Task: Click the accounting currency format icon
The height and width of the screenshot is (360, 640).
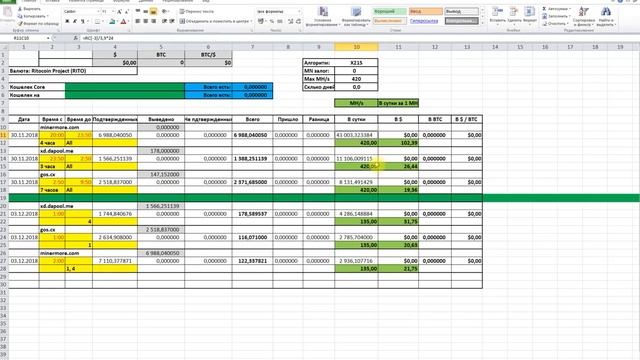Action: [x=260, y=21]
